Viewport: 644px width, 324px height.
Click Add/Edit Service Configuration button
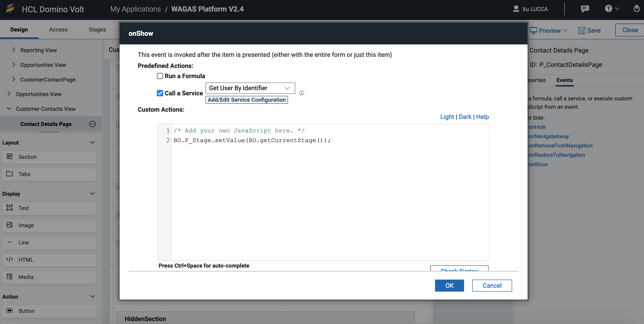point(247,100)
